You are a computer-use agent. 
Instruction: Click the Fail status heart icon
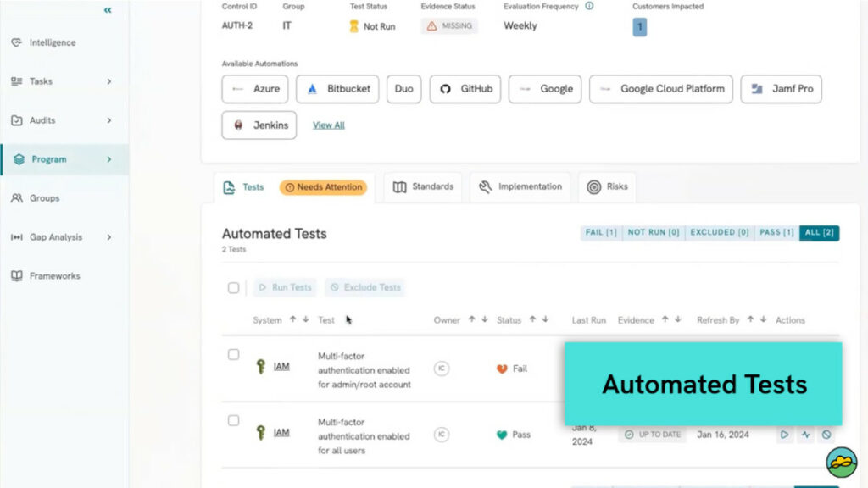pos(502,369)
